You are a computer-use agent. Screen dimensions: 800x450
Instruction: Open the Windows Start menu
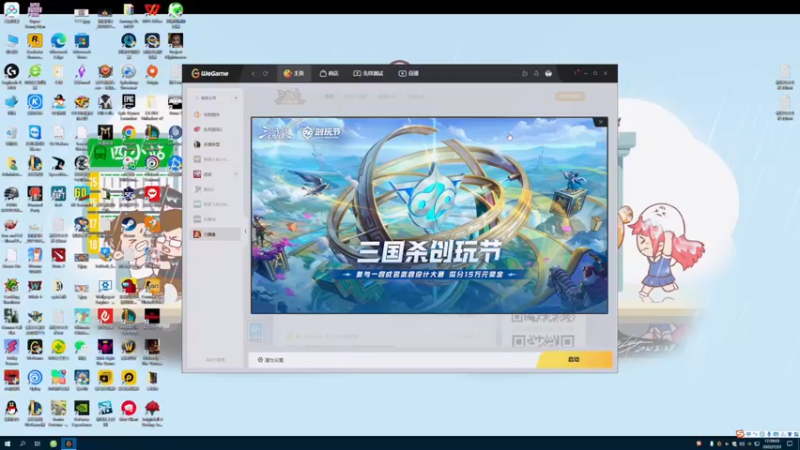click(x=7, y=443)
